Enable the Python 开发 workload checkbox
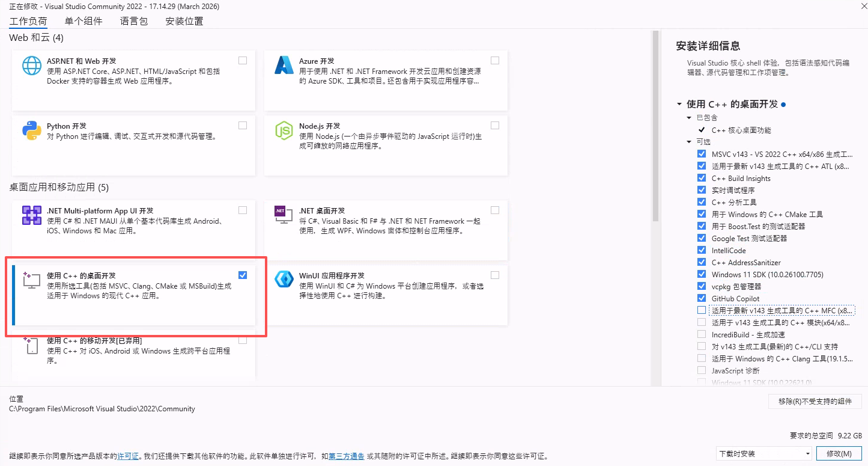The image size is (868, 466). (243, 126)
